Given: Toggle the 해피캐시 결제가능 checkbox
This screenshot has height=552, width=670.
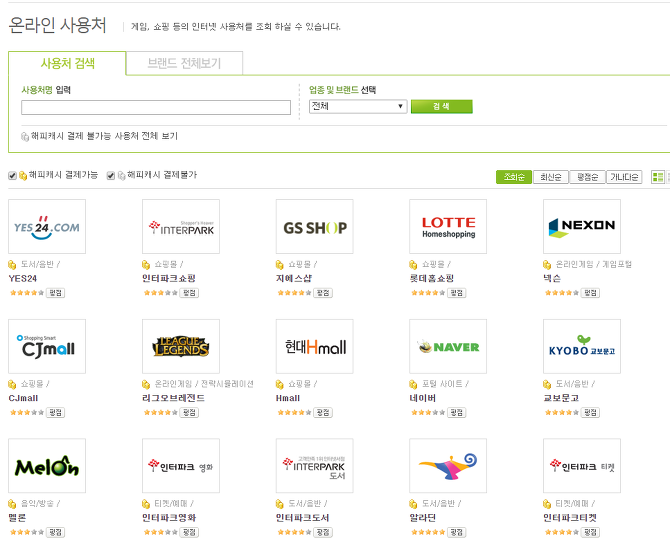Looking at the screenshot, I should [12, 176].
